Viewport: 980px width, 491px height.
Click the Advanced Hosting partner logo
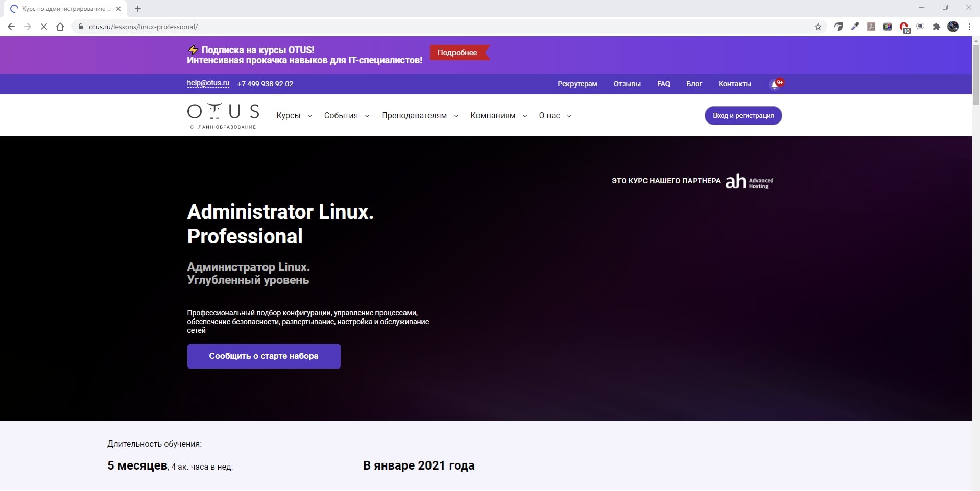[749, 181]
